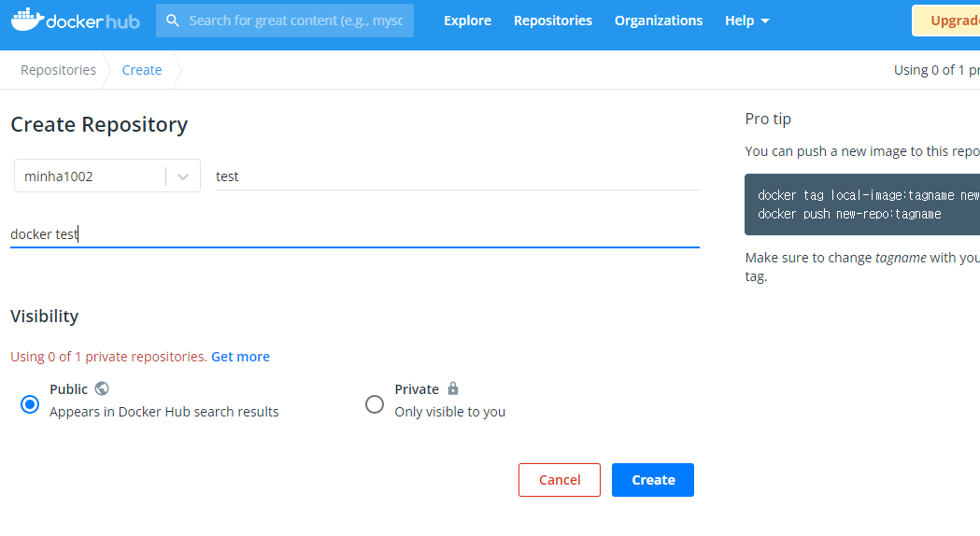Click the Create Repository heading
Image resolution: width=980 pixels, height=536 pixels.
[99, 124]
